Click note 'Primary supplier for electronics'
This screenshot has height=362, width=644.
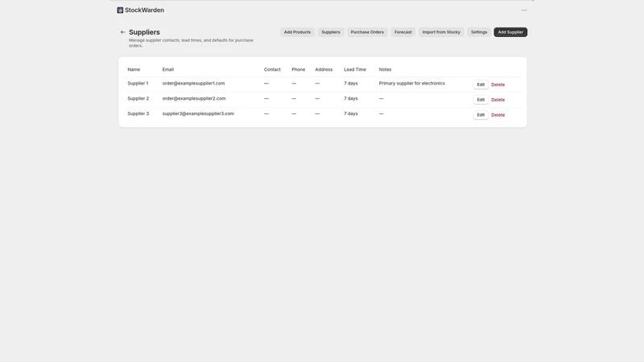[x=411, y=84]
